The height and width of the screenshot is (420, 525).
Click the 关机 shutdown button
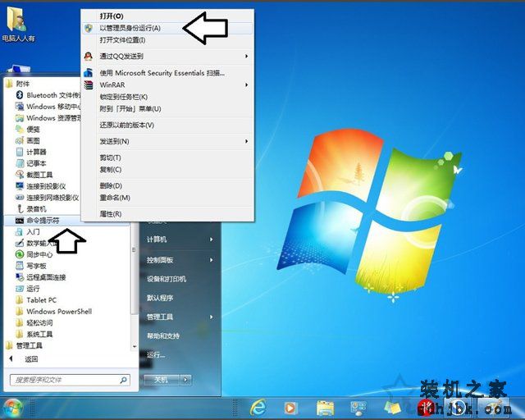pos(162,380)
